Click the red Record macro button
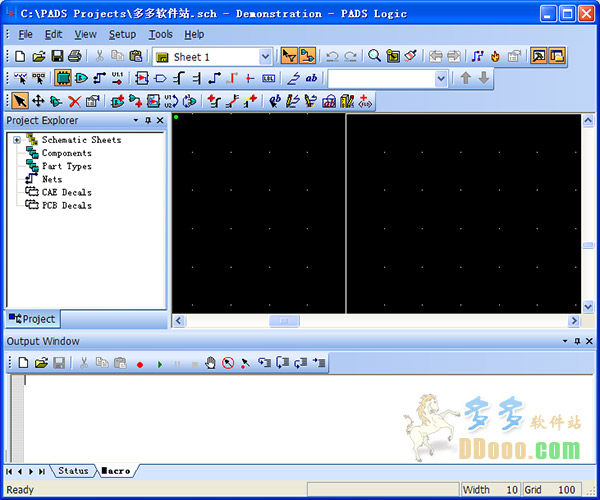This screenshot has width=600, height=500. pos(140,365)
